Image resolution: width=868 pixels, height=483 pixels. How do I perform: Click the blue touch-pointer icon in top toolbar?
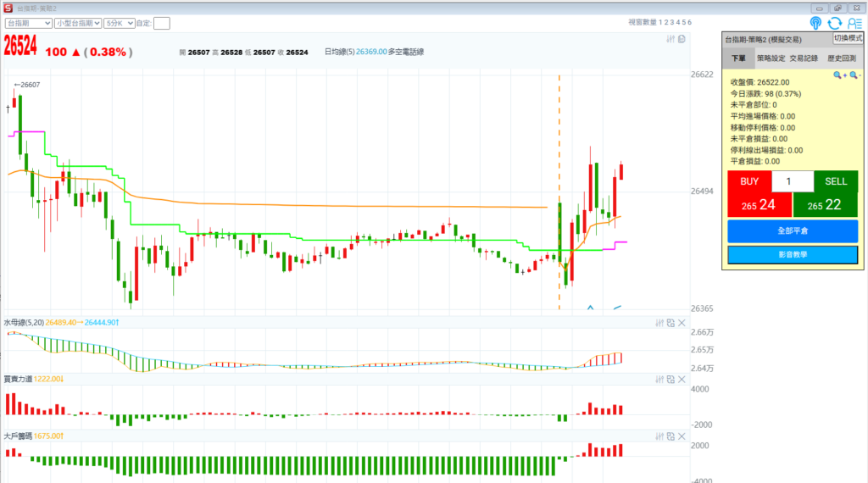click(x=816, y=23)
